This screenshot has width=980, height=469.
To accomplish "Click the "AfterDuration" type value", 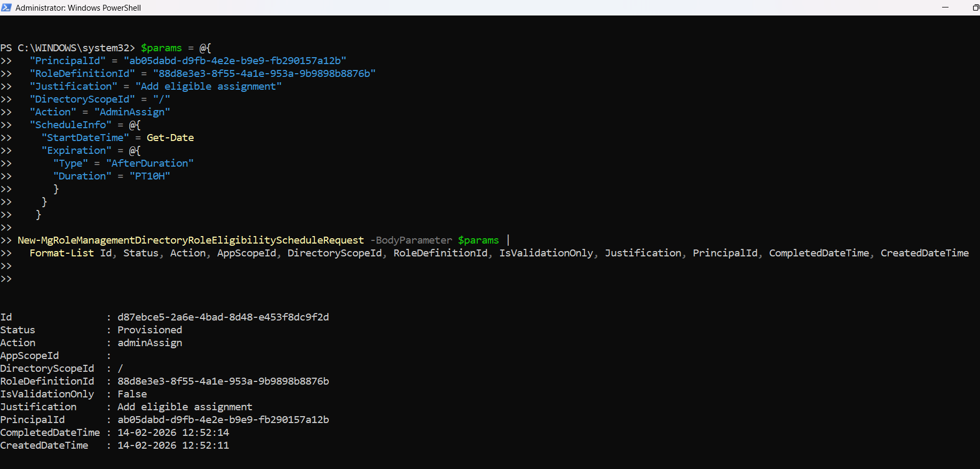I will coord(149,163).
